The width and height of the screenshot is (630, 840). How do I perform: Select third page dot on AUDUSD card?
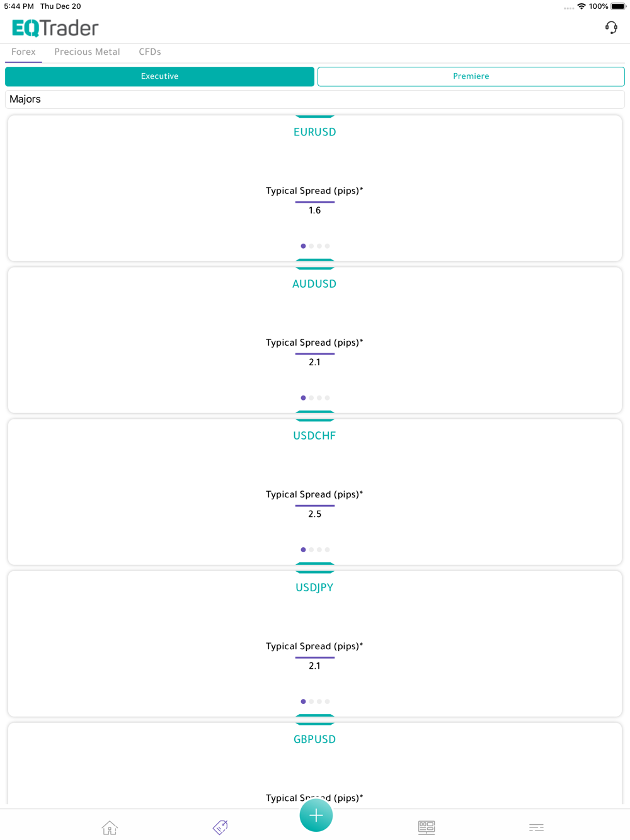(x=319, y=398)
